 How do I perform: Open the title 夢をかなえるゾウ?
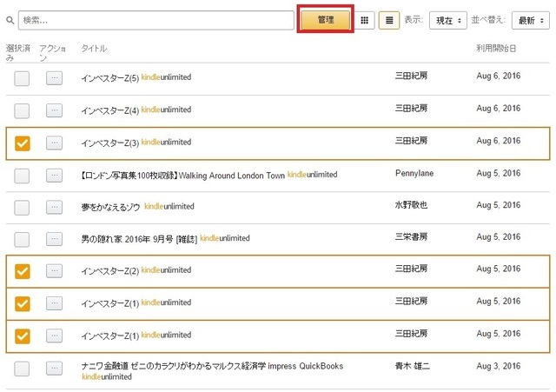tap(110, 207)
